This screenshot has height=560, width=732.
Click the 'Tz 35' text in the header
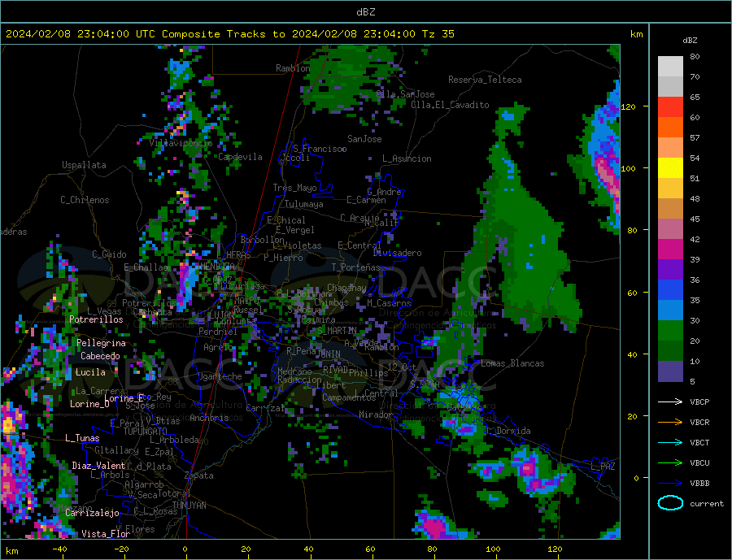pyautogui.click(x=438, y=34)
